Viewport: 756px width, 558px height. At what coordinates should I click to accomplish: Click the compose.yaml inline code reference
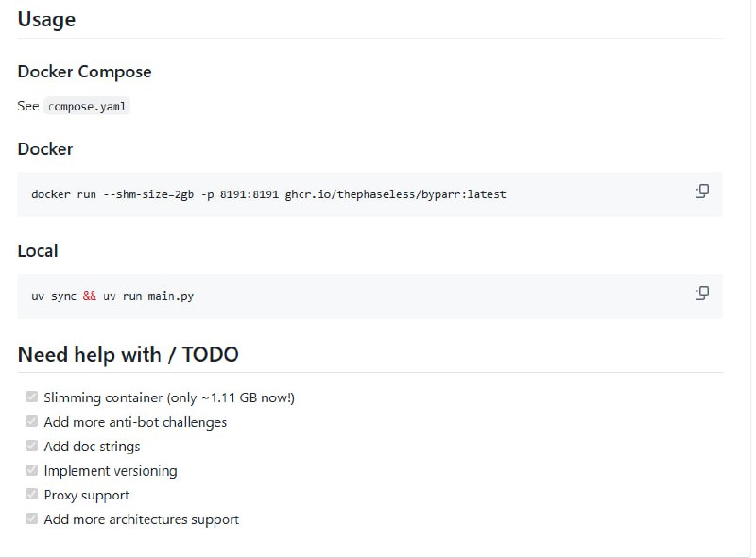tap(87, 107)
